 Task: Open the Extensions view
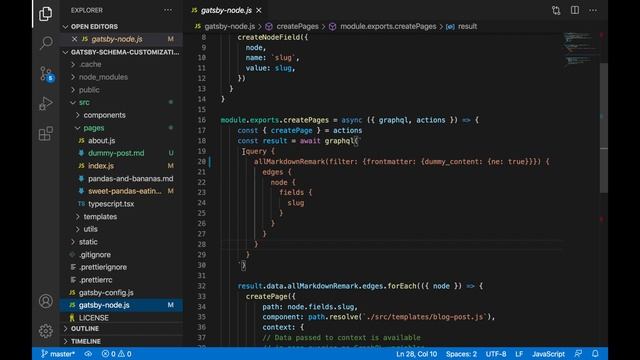click(46, 133)
